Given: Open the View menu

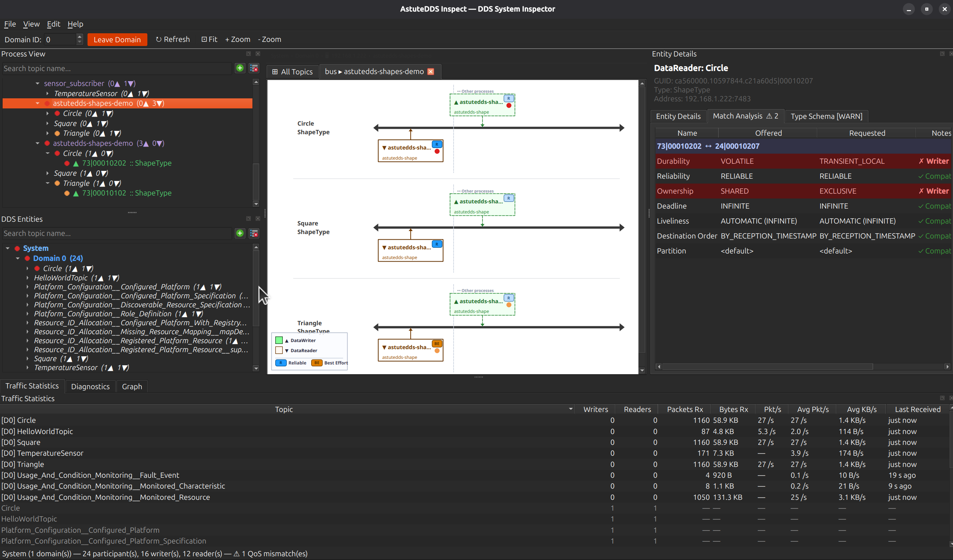Looking at the screenshot, I should pos(31,24).
